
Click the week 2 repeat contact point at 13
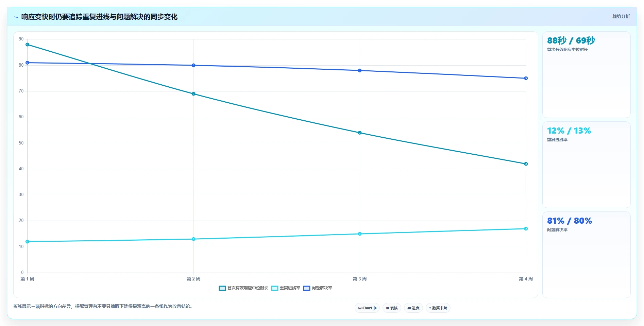coord(193,239)
